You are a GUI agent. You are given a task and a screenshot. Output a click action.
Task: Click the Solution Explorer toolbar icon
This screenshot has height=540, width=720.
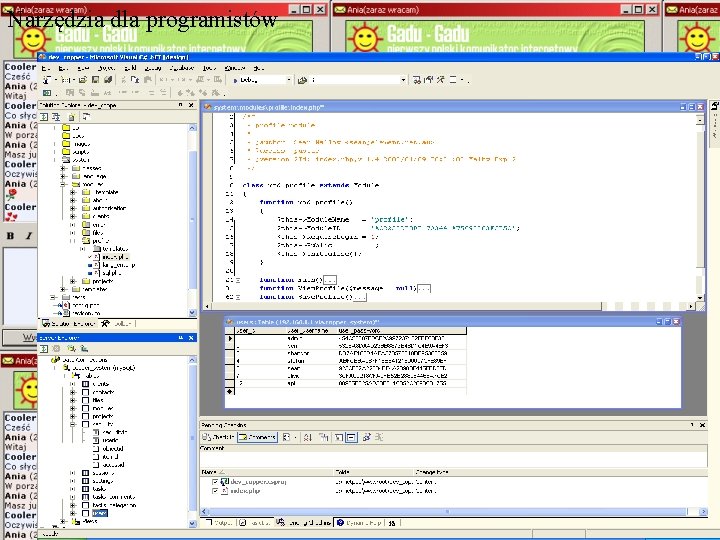tap(416, 80)
